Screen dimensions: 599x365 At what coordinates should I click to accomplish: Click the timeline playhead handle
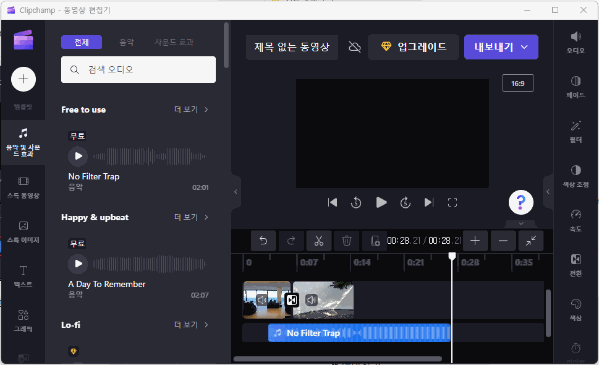coord(452,256)
